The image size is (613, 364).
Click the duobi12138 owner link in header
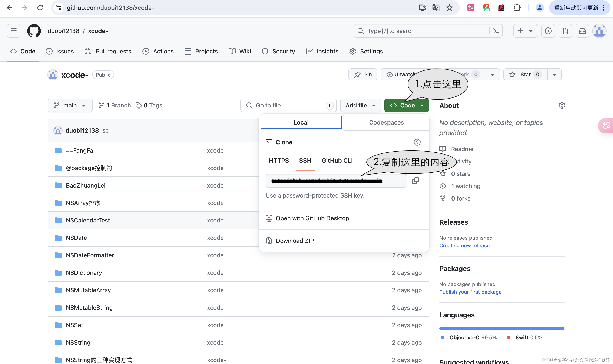(x=63, y=31)
